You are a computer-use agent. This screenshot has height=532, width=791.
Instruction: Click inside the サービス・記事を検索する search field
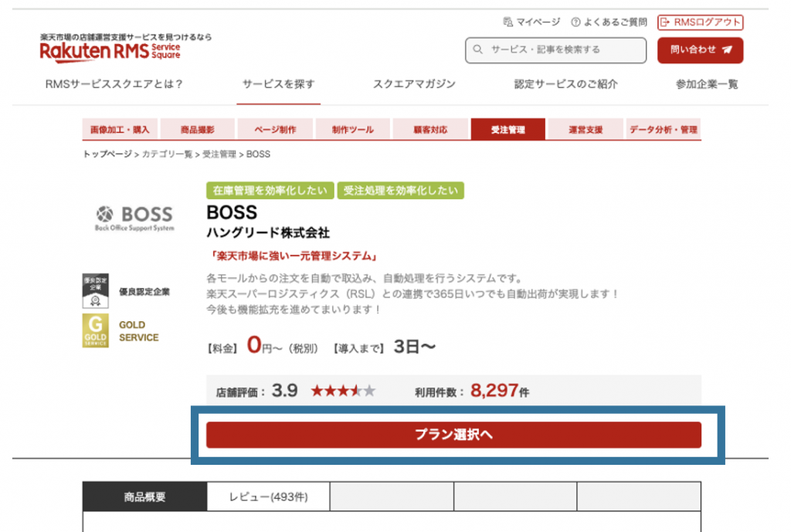pyautogui.click(x=556, y=50)
